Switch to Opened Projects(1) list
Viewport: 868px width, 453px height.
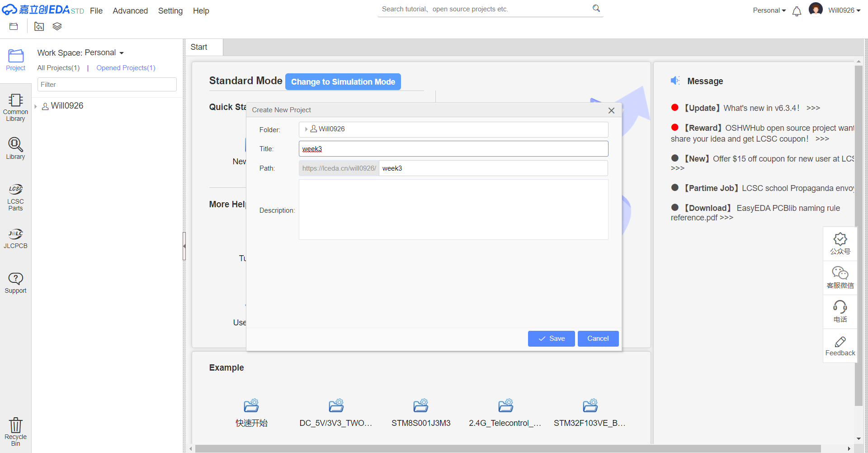[126, 68]
